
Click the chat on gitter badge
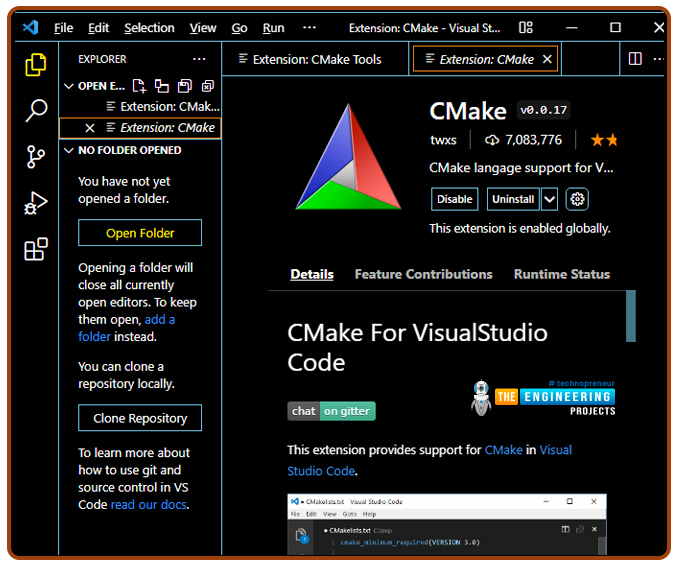[332, 411]
